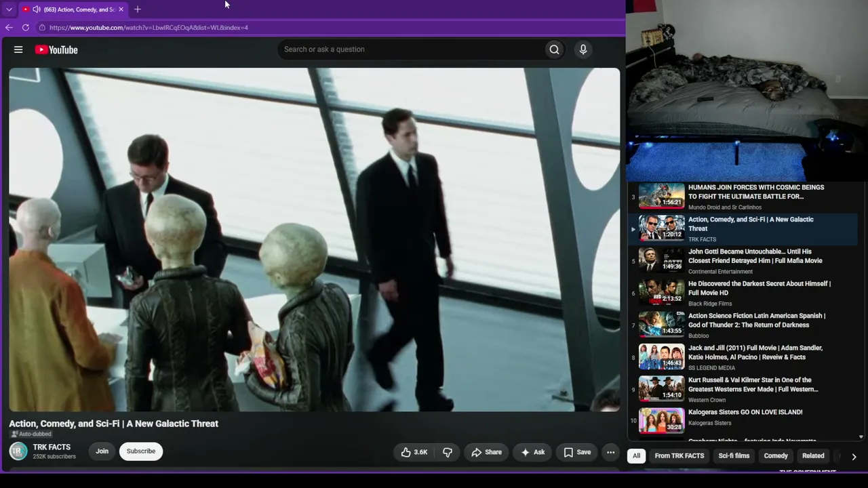Play 'Action Science Fiction Latin American Spanish' video
Image resolution: width=868 pixels, height=488 pixels.
(757, 321)
